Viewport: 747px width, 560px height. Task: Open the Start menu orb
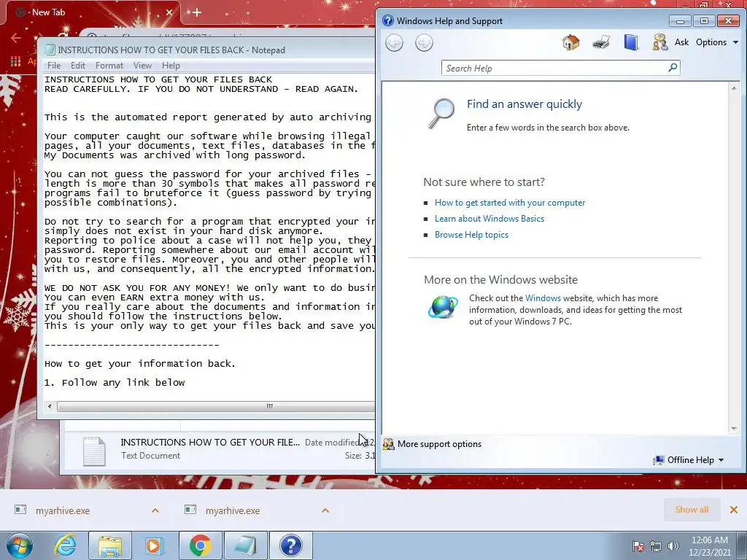pyautogui.click(x=19, y=545)
